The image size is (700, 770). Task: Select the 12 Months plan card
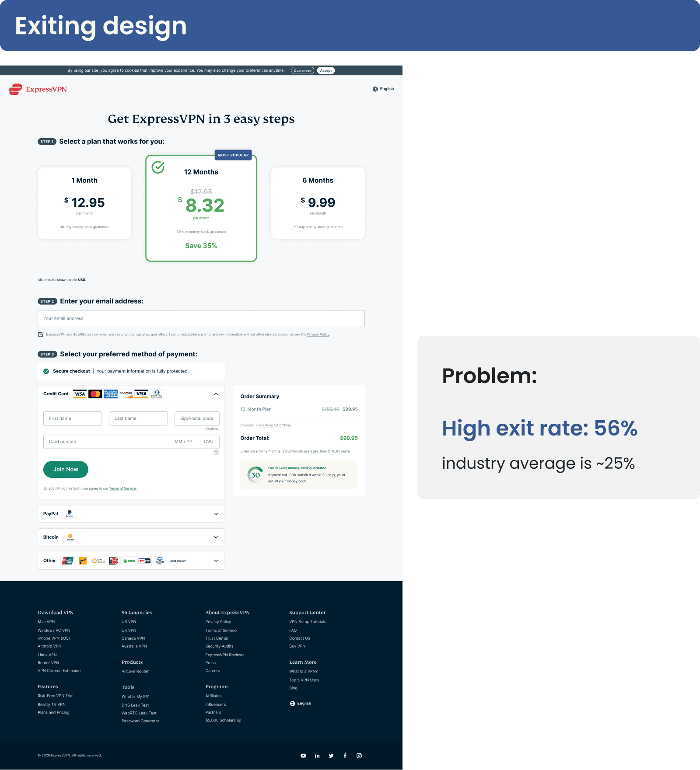[x=201, y=208]
